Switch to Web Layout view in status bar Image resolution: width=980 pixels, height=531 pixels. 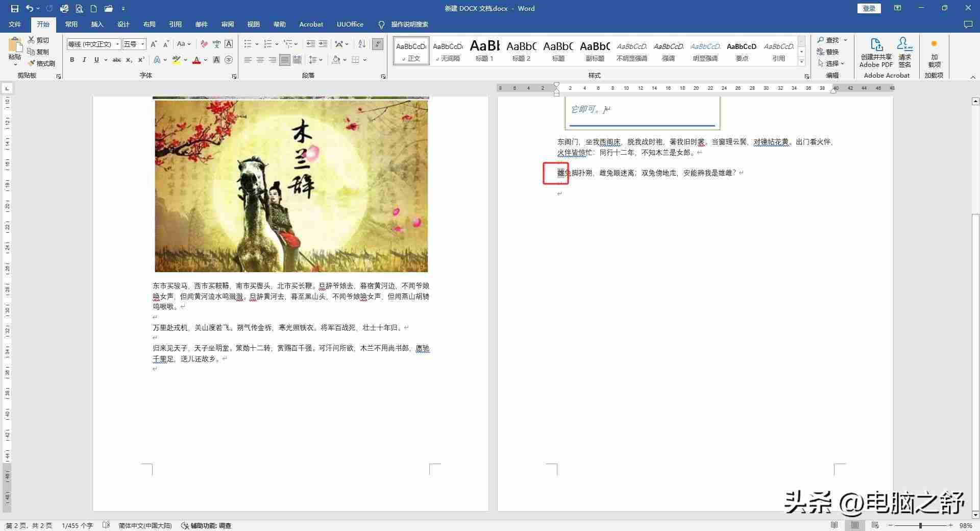(875, 525)
